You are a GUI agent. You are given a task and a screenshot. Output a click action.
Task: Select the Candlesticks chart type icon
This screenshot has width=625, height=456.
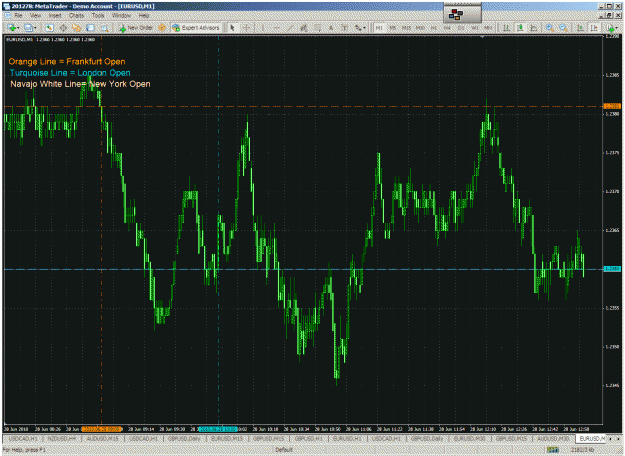[x=520, y=28]
